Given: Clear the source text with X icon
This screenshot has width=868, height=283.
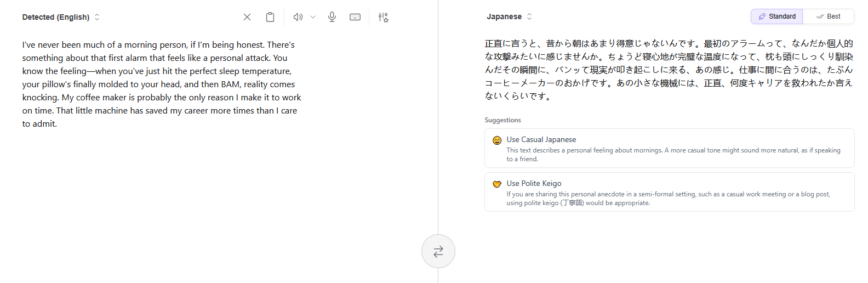Looking at the screenshot, I should [x=247, y=17].
